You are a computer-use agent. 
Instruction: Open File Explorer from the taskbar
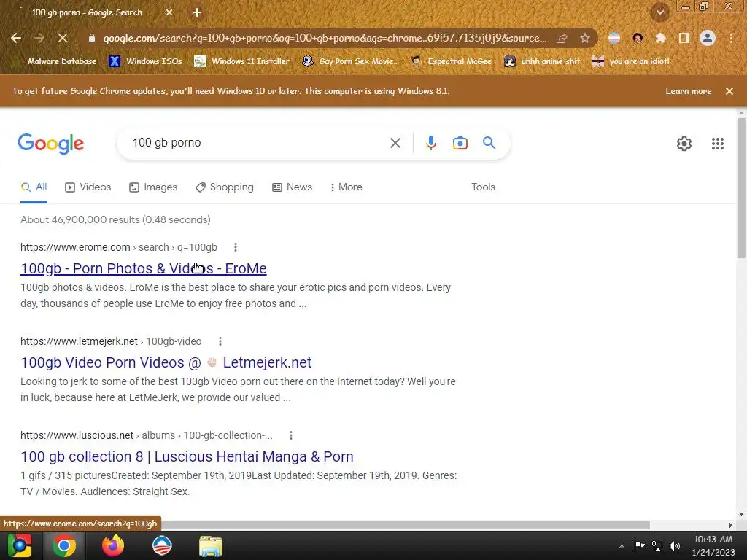coord(211,545)
